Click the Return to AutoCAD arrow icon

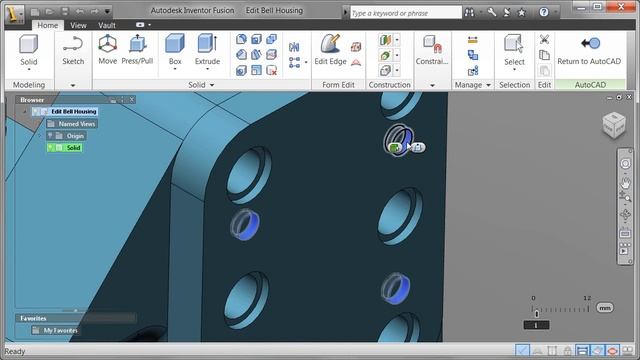pyautogui.click(x=590, y=43)
